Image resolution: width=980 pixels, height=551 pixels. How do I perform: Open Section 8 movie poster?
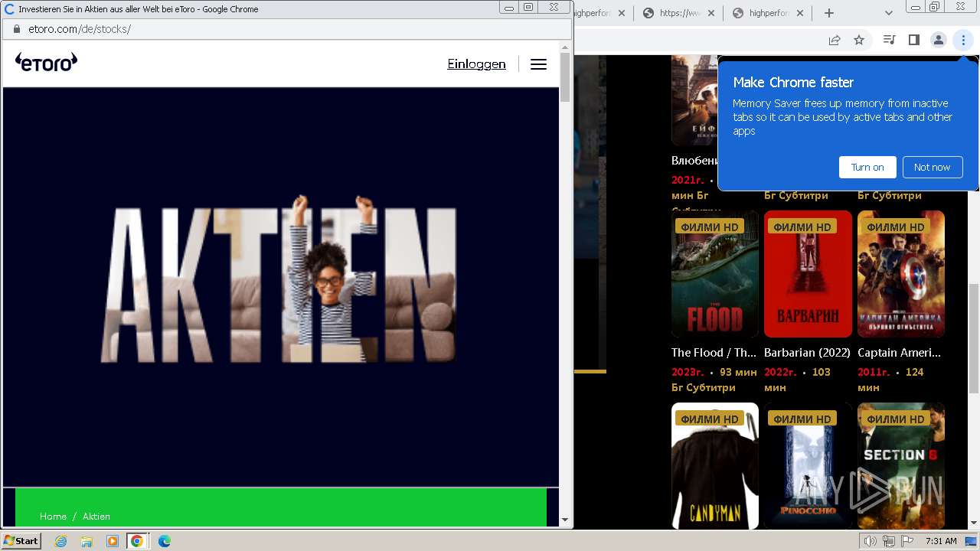coord(901,466)
